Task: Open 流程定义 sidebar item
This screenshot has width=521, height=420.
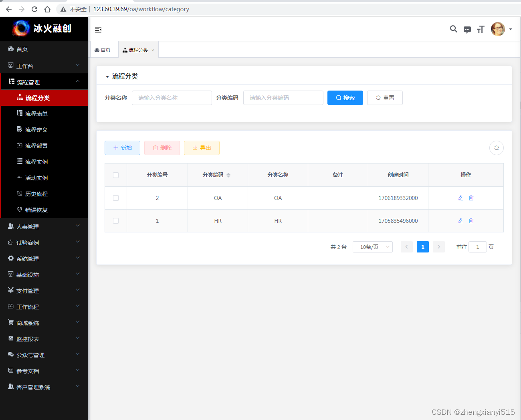Action: tap(44, 130)
